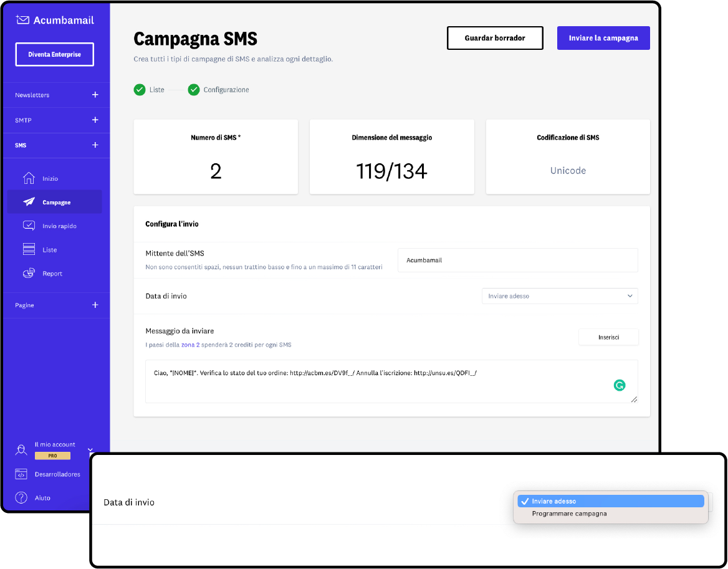Edit the Mittente dell'SMS field
Viewport: 728px width, 569px height.
[x=518, y=260]
